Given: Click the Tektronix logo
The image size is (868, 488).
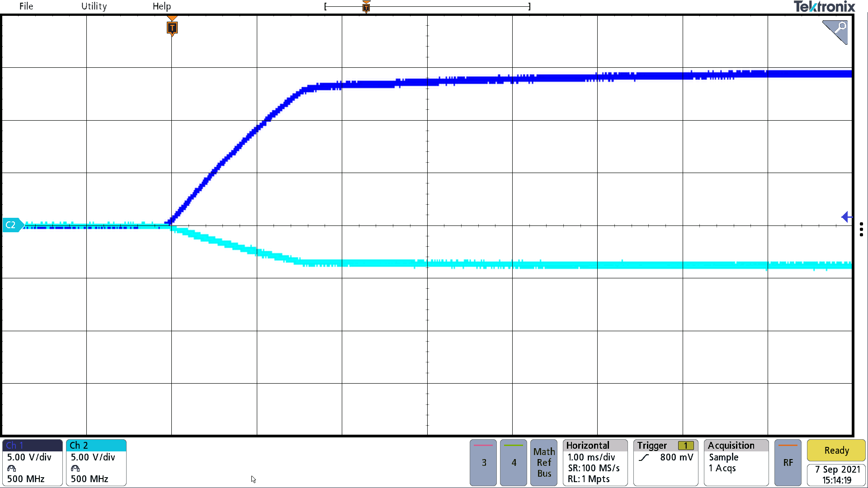Looking at the screenshot, I should point(825,7).
